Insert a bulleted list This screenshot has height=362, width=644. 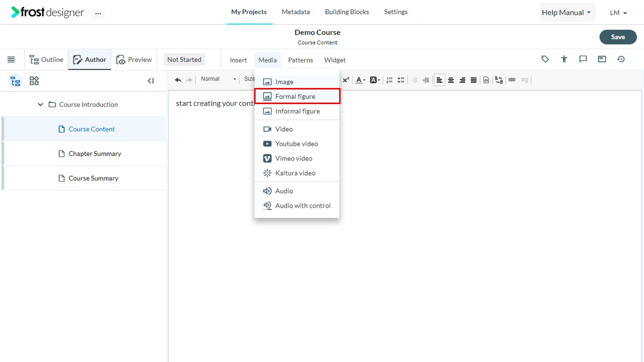tap(401, 79)
